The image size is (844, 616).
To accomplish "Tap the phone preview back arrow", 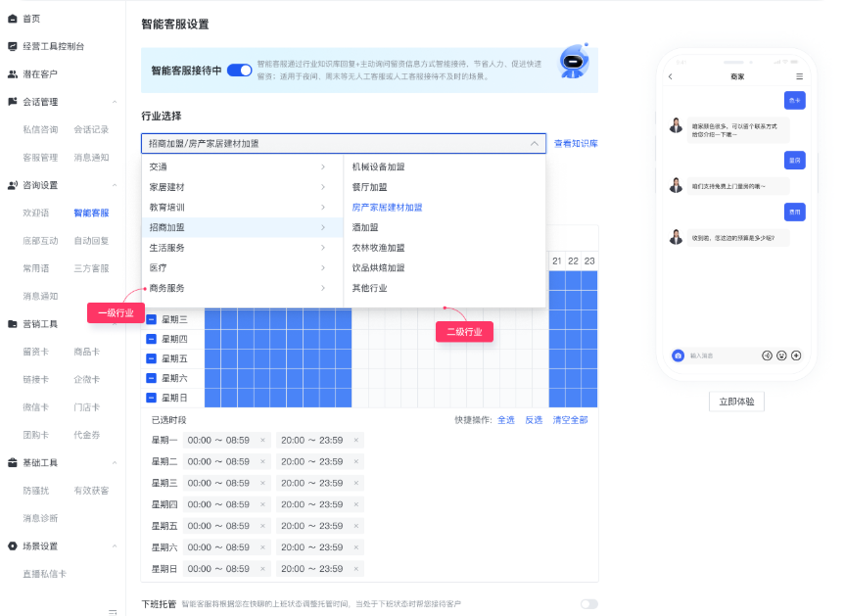I will click(670, 76).
